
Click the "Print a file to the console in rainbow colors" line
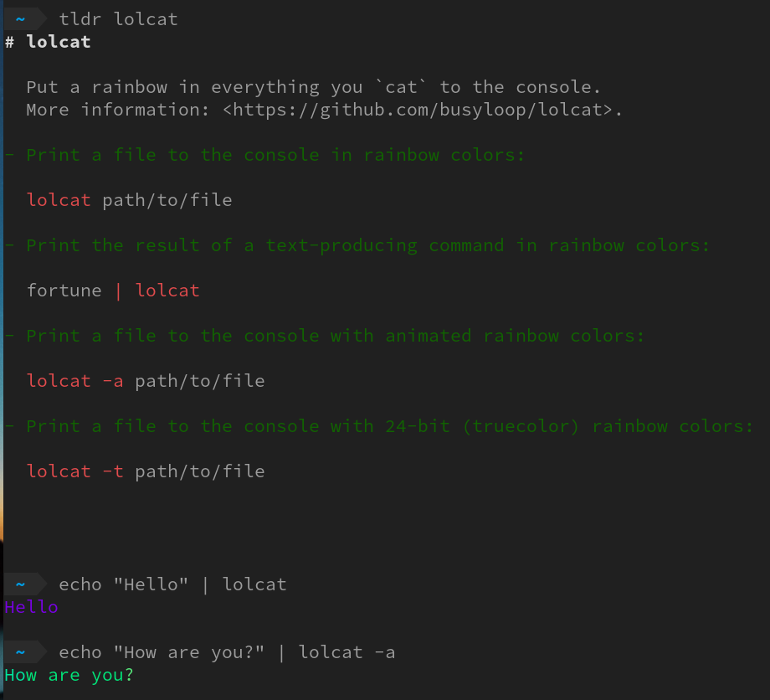(x=275, y=155)
